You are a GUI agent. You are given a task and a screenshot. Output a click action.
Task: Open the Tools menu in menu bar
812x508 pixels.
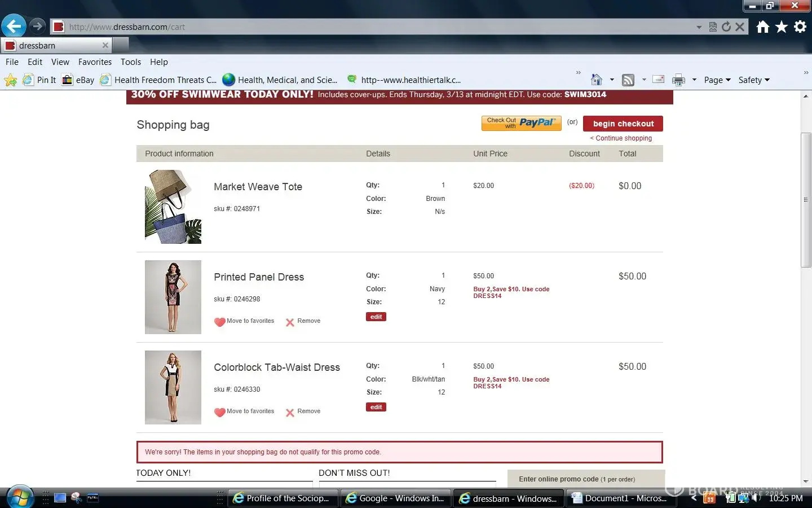tap(130, 62)
